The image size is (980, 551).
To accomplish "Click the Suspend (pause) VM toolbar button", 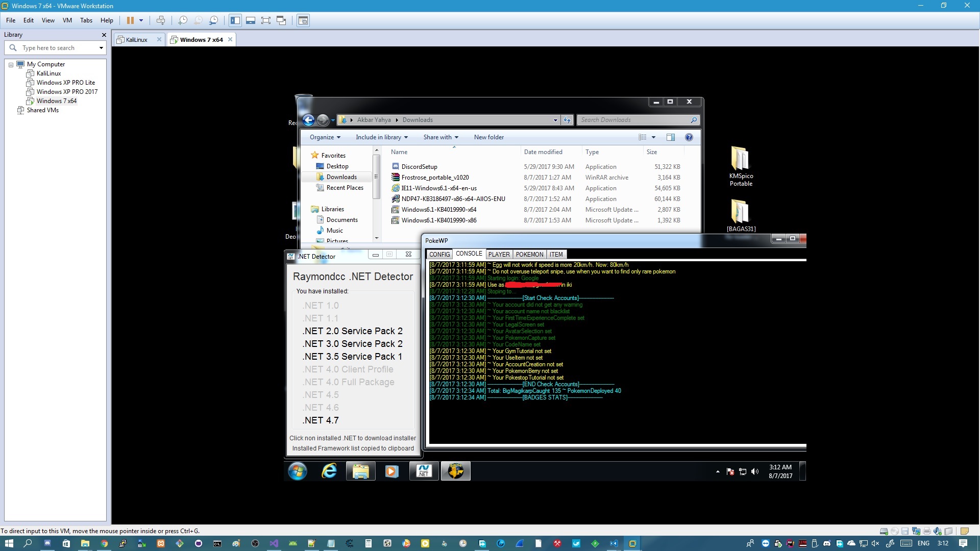I will point(130,20).
